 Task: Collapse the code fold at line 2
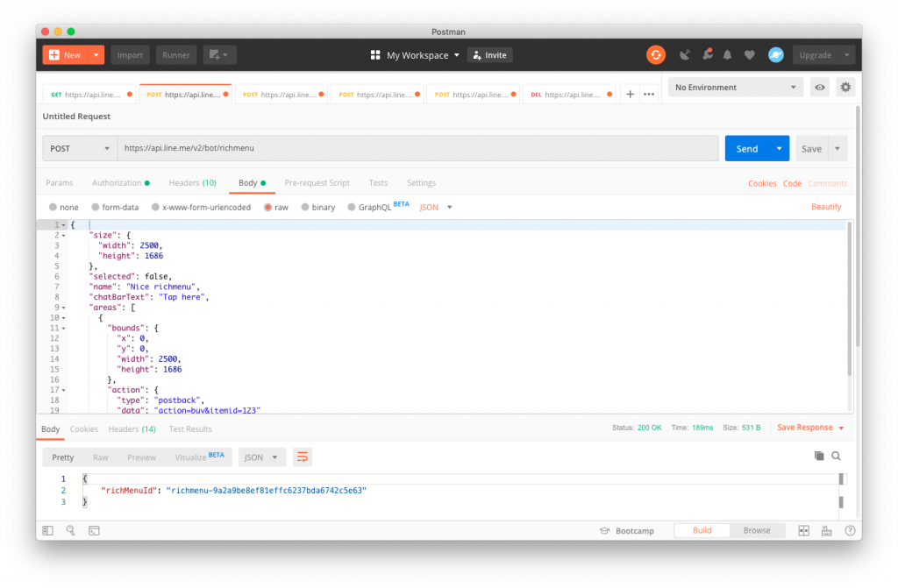coord(63,236)
